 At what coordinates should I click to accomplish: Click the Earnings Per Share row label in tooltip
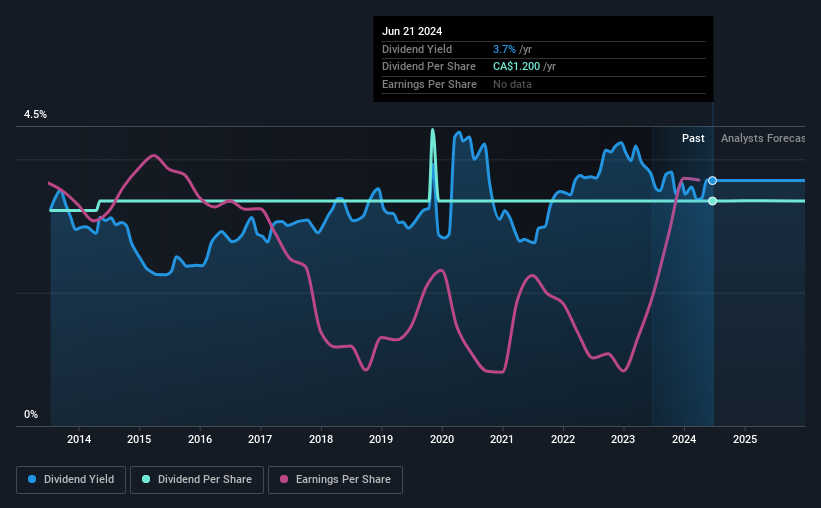pos(429,84)
